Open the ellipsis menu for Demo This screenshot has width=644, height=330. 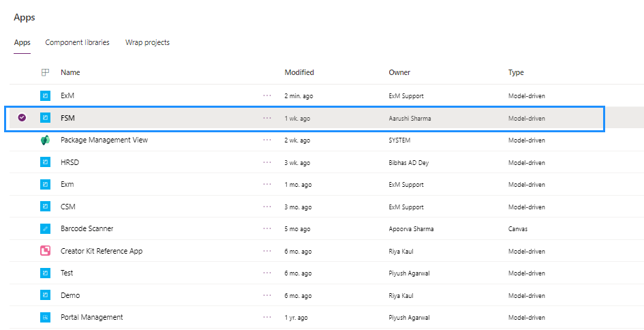click(x=267, y=295)
